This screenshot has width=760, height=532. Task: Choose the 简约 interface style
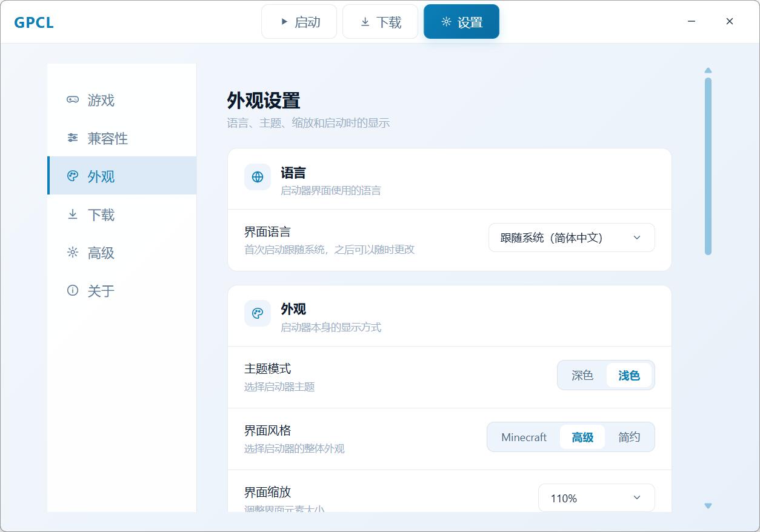(x=629, y=437)
